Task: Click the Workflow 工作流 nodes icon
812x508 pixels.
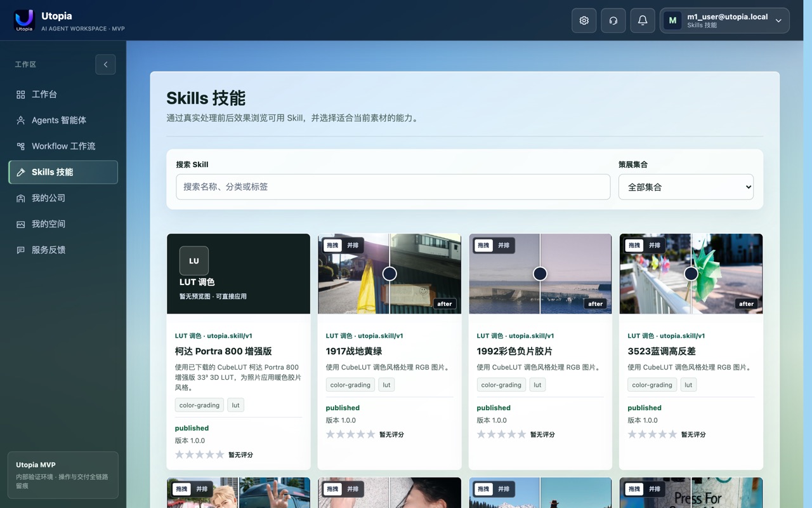Action: [x=21, y=146]
